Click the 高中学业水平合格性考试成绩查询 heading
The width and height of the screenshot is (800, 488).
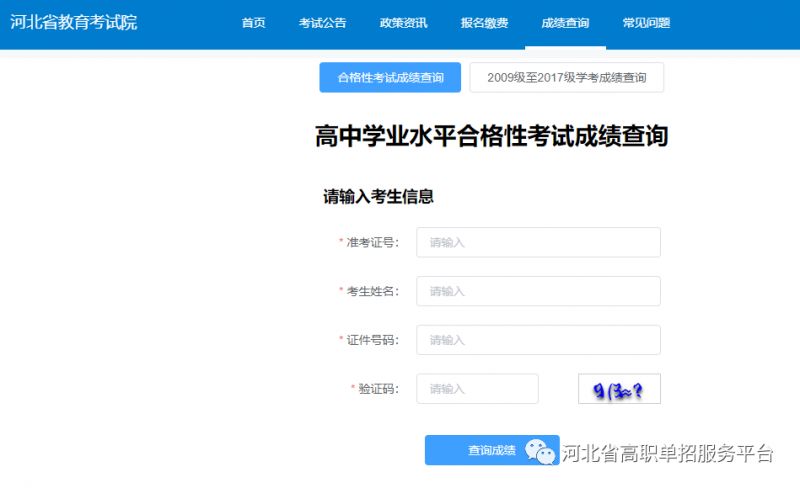[491, 137]
